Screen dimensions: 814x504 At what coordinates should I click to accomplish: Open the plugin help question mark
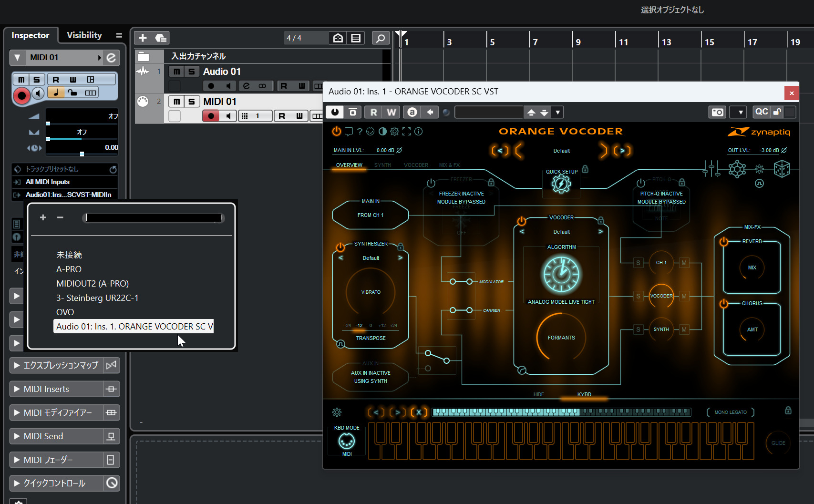pyautogui.click(x=360, y=132)
